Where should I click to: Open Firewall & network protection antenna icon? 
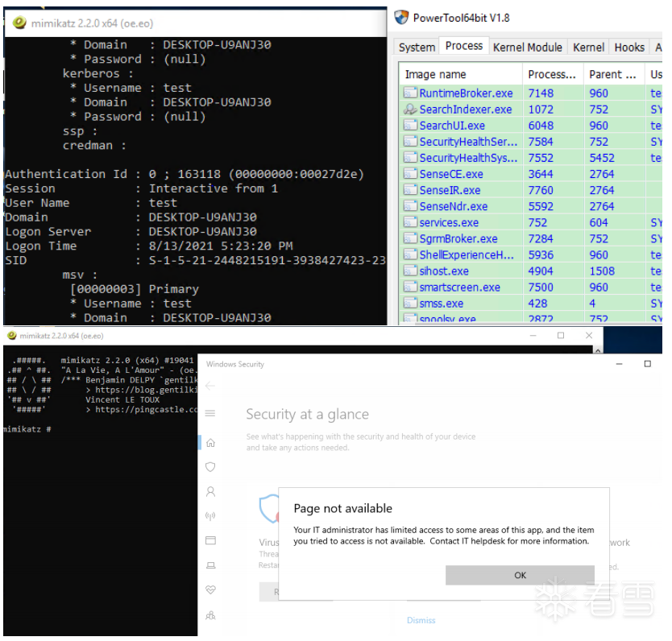(x=210, y=515)
